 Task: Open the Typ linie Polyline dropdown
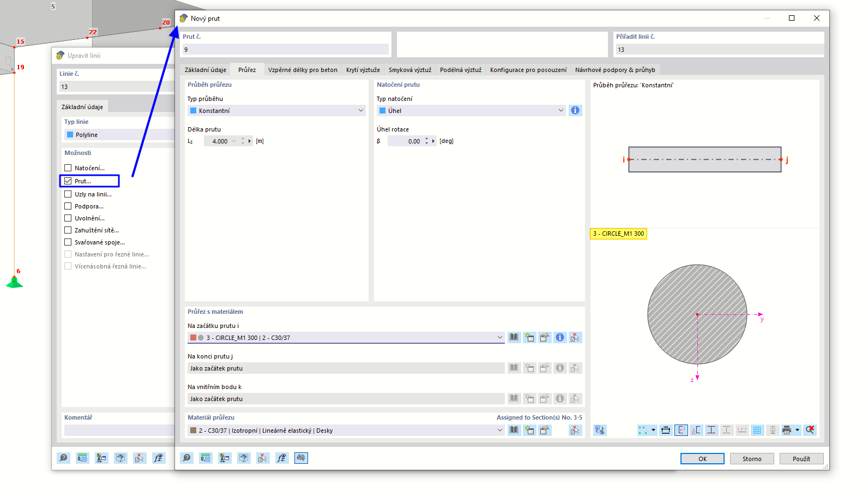coord(120,135)
